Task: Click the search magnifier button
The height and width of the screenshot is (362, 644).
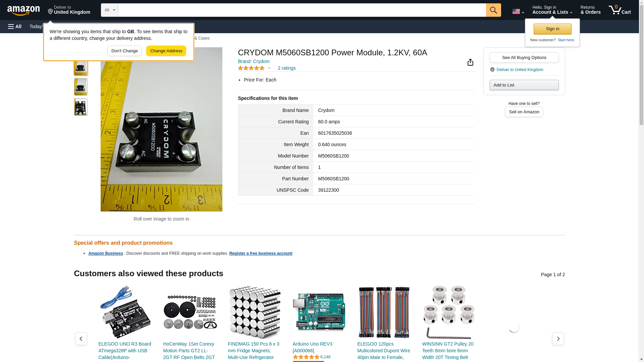Action: pos(493,10)
